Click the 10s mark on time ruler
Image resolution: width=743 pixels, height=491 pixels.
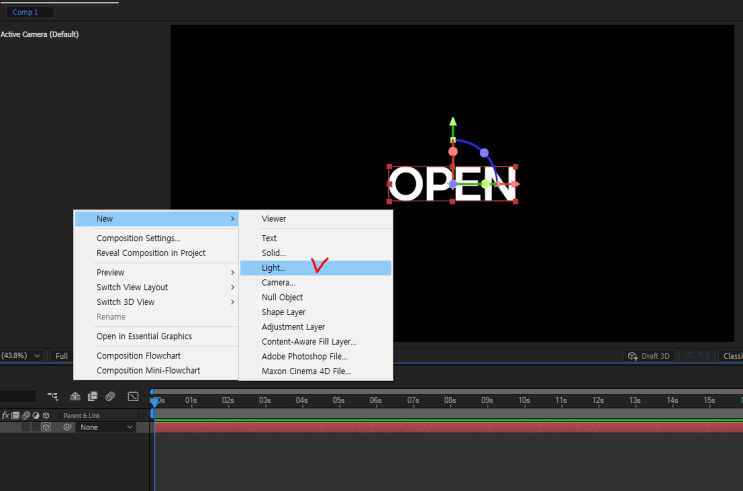(524, 400)
